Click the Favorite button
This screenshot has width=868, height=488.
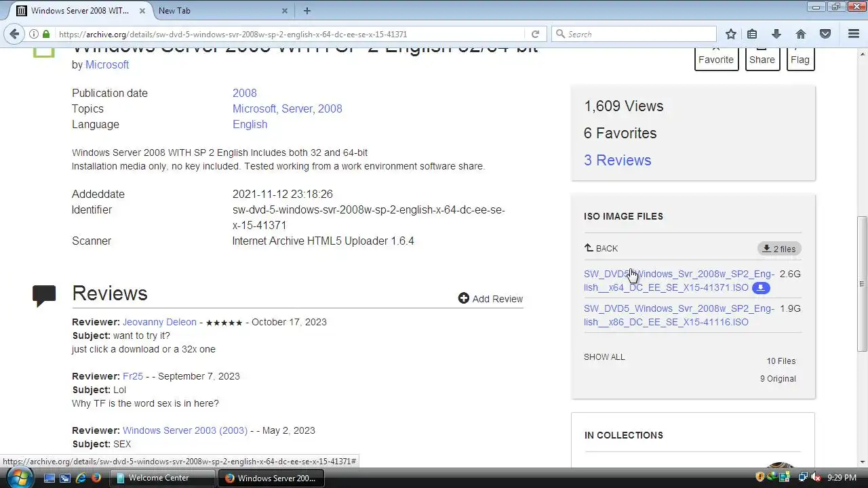716,58
